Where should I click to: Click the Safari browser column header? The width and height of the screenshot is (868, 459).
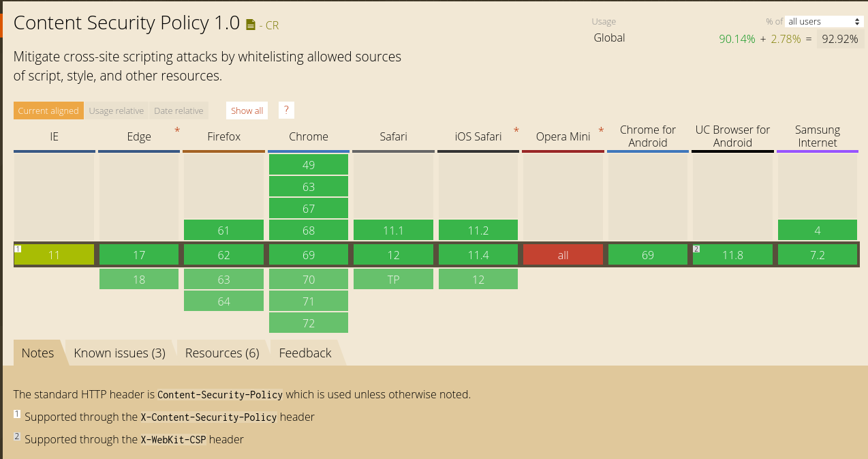click(394, 136)
